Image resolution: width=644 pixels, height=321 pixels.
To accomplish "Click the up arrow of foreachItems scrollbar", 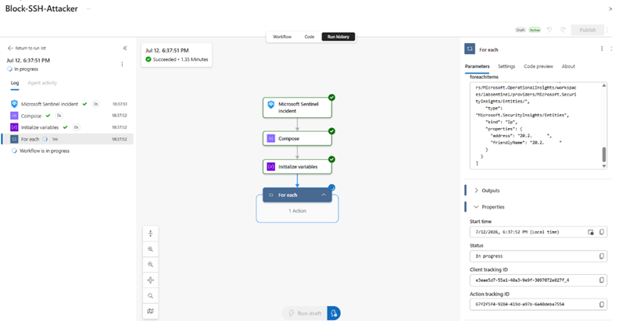I will click(x=603, y=85).
